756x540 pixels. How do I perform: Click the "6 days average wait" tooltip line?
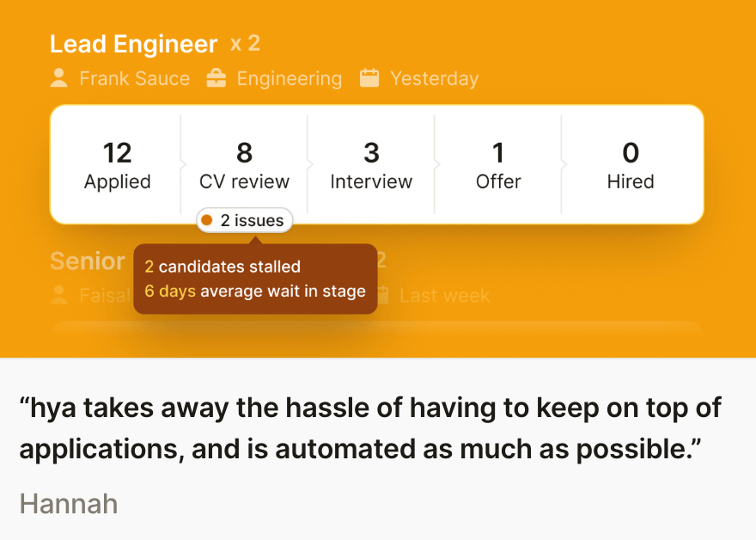(x=255, y=291)
